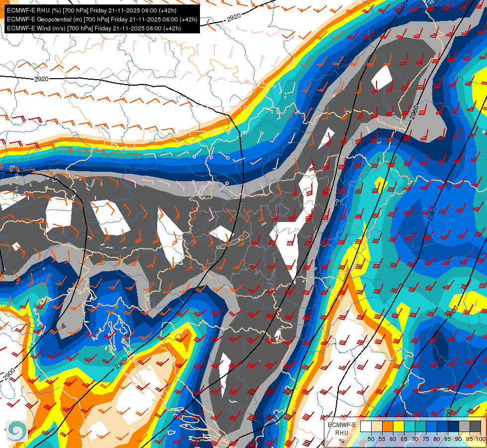Image resolution: width=487 pixels, height=448 pixels.
Task: Select the bright blue 75–80% legend swatch
Action: (431, 426)
